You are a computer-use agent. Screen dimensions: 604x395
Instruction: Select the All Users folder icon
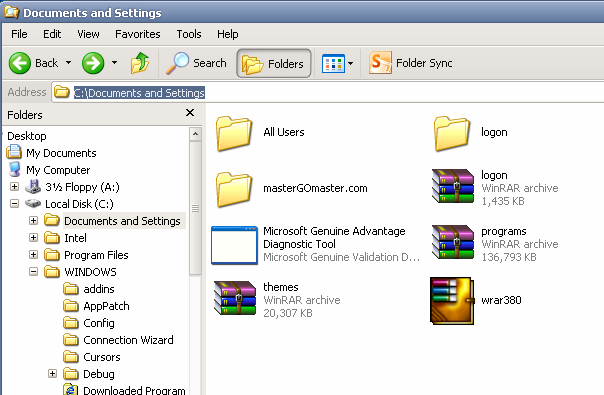(234, 133)
